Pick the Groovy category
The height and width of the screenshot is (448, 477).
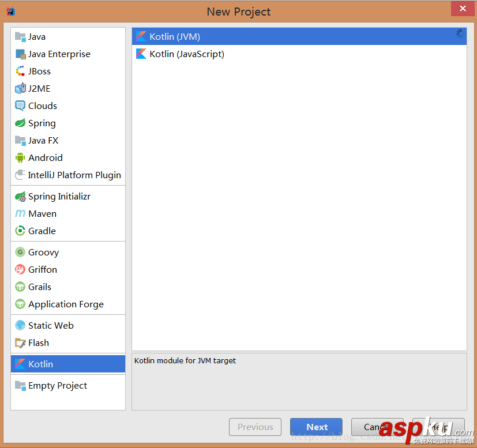click(x=68, y=252)
